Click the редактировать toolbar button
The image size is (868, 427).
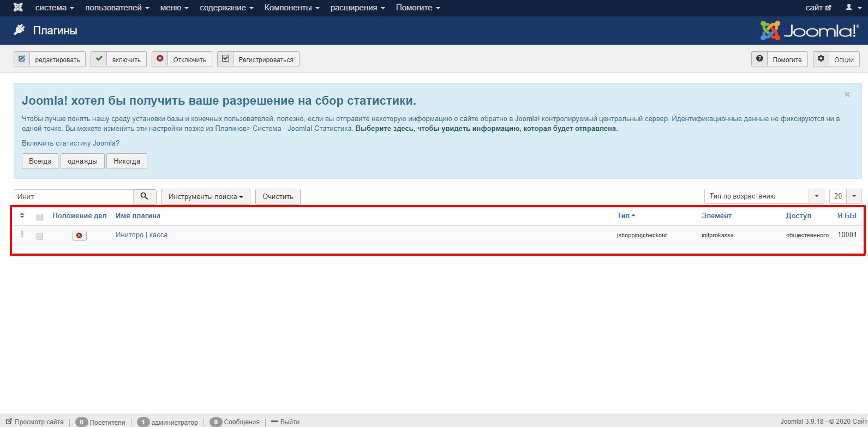pos(50,59)
